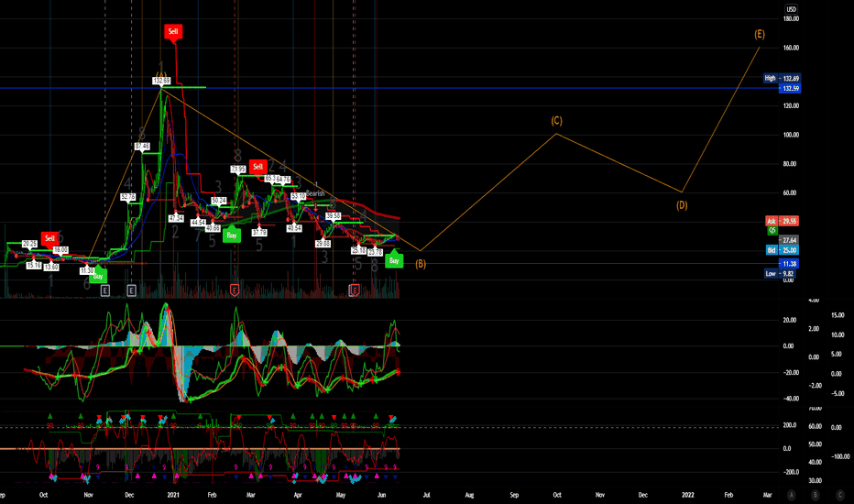The height and width of the screenshot is (504, 854).
Task: Click the Buy signal under the 11.30 pivot
Action: tap(97, 276)
